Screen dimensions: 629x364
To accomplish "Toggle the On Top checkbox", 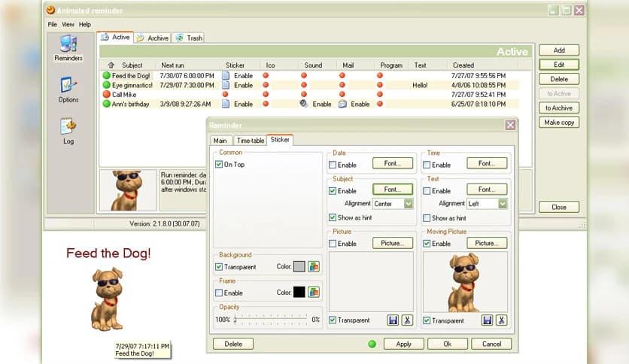I will pos(219,165).
